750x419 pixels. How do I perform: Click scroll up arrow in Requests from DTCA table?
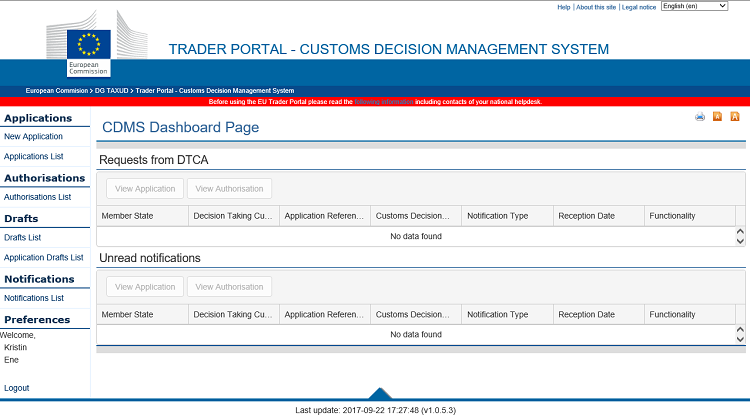(740, 232)
